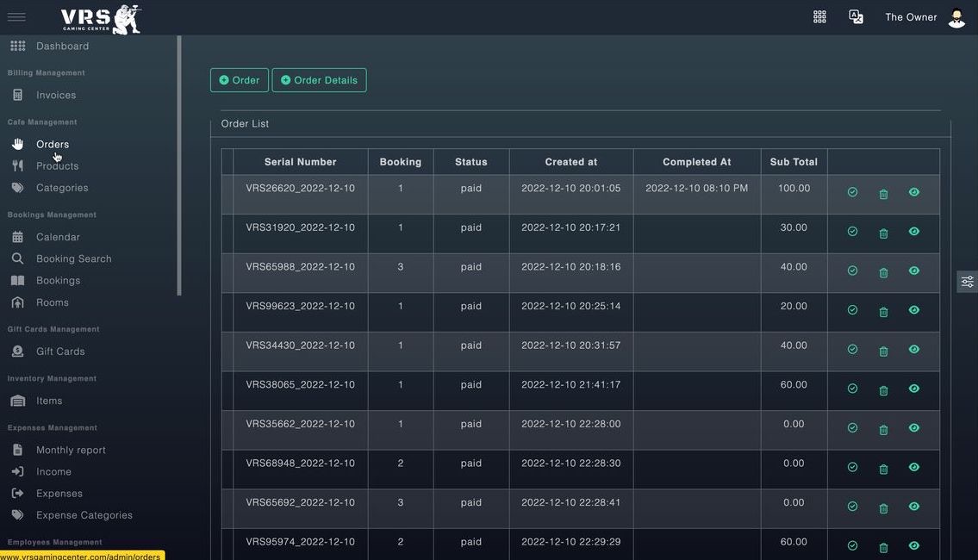This screenshot has height=560, width=978.
Task: Open the apps grid icon
Action: [x=819, y=17]
